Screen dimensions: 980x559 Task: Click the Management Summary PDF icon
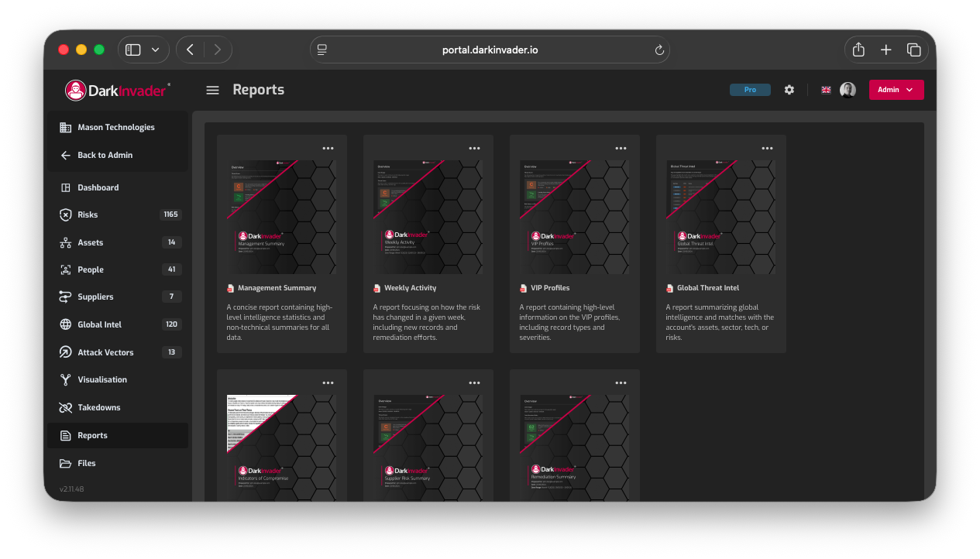point(230,288)
